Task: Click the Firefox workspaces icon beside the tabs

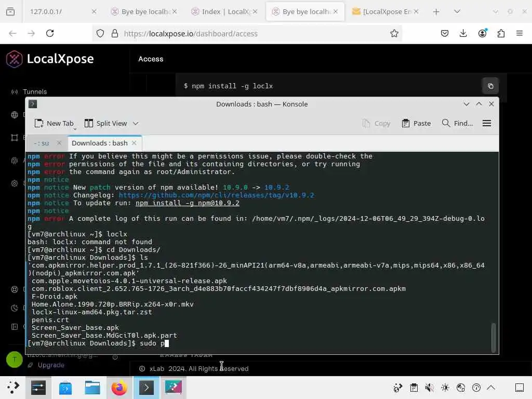Action: (10, 11)
